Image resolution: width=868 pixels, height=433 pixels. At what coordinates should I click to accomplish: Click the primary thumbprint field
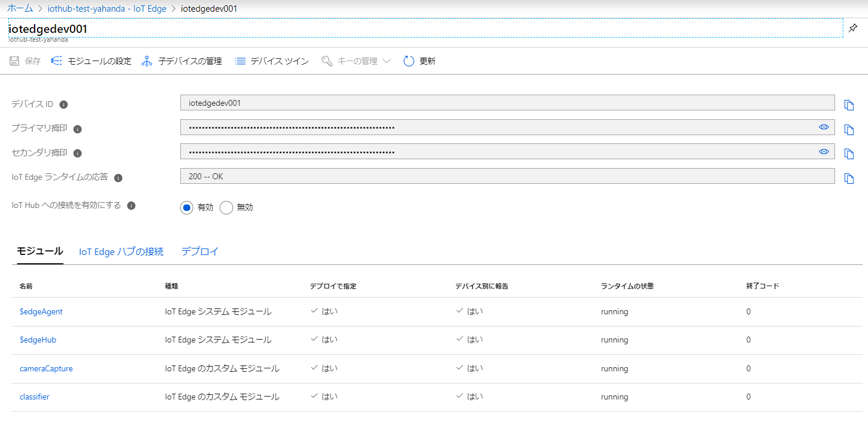(x=507, y=127)
